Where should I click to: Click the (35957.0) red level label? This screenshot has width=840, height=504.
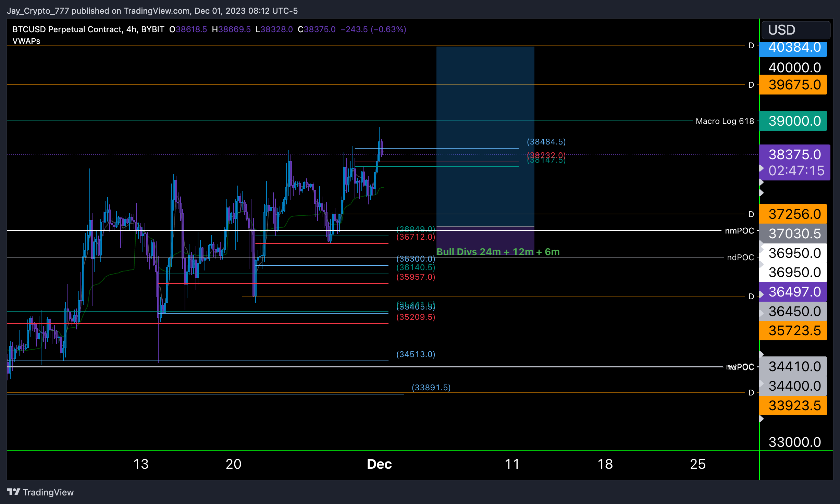pyautogui.click(x=416, y=277)
